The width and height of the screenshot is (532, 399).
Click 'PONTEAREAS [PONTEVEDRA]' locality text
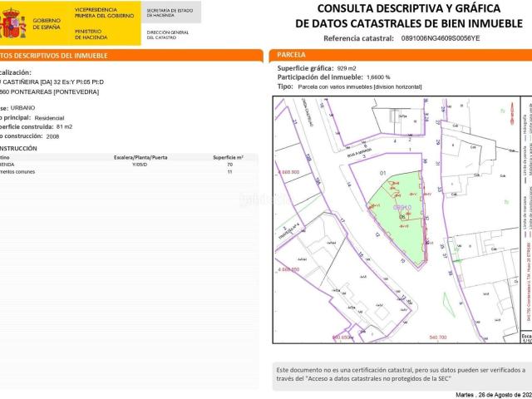[x=55, y=92]
